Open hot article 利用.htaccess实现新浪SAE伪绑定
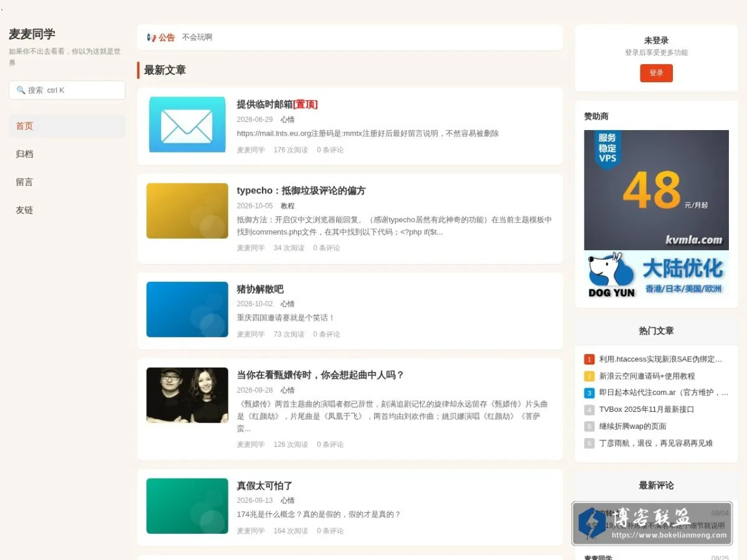This screenshot has width=747, height=560. (661, 359)
